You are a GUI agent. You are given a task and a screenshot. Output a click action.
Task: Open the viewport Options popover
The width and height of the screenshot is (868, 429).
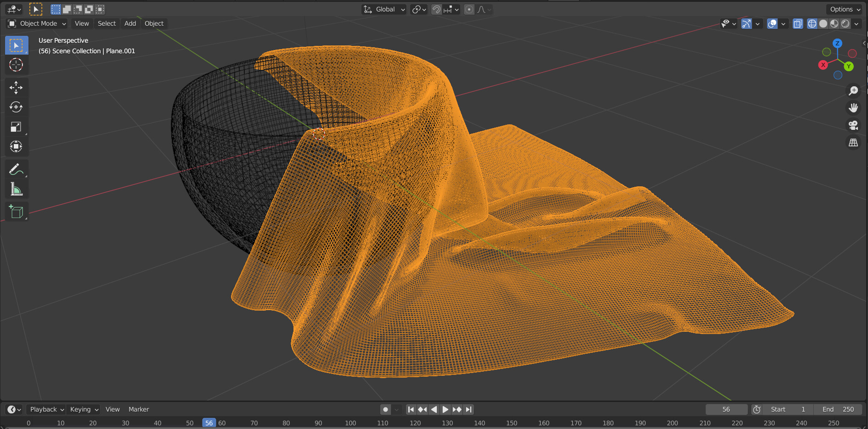844,9
